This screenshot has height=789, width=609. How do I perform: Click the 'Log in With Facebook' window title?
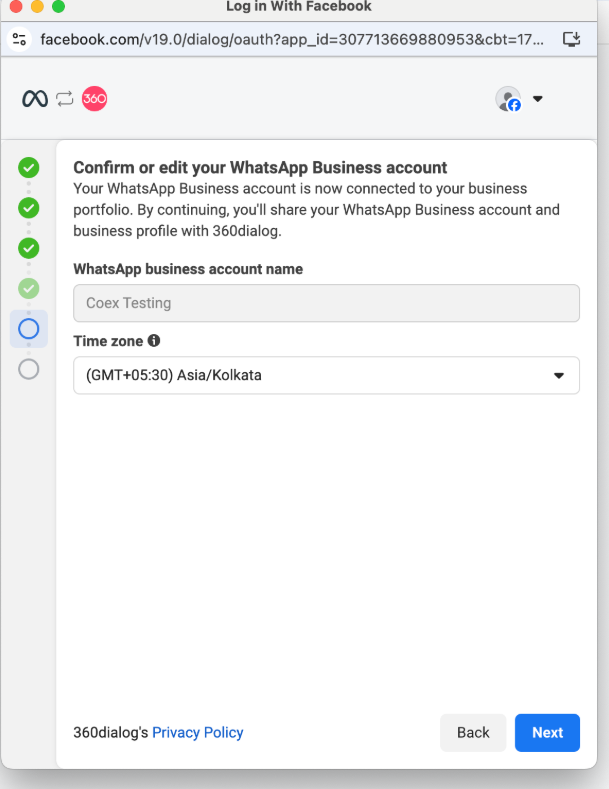[x=298, y=6]
